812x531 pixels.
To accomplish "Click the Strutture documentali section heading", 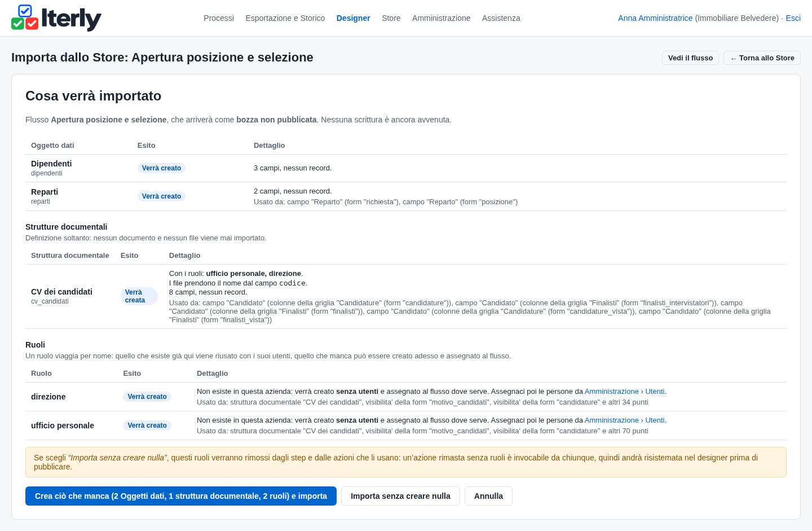I will (x=67, y=227).
